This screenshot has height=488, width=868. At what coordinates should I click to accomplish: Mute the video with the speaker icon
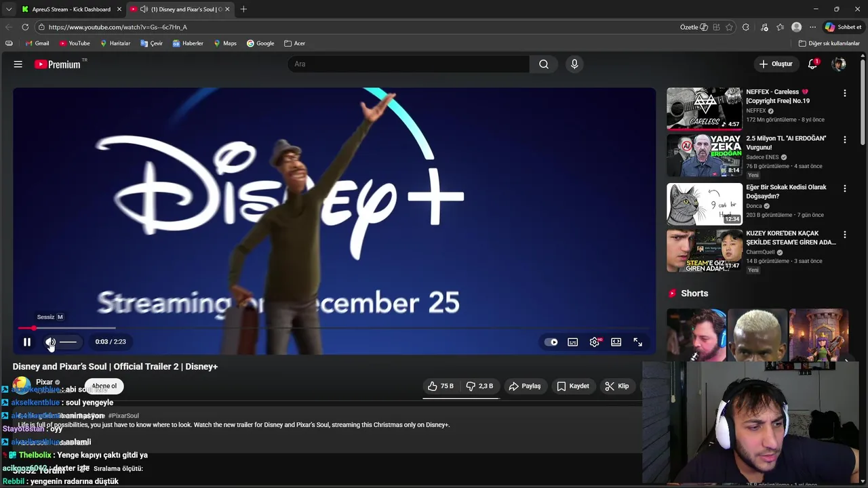click(x=50, y=342)
